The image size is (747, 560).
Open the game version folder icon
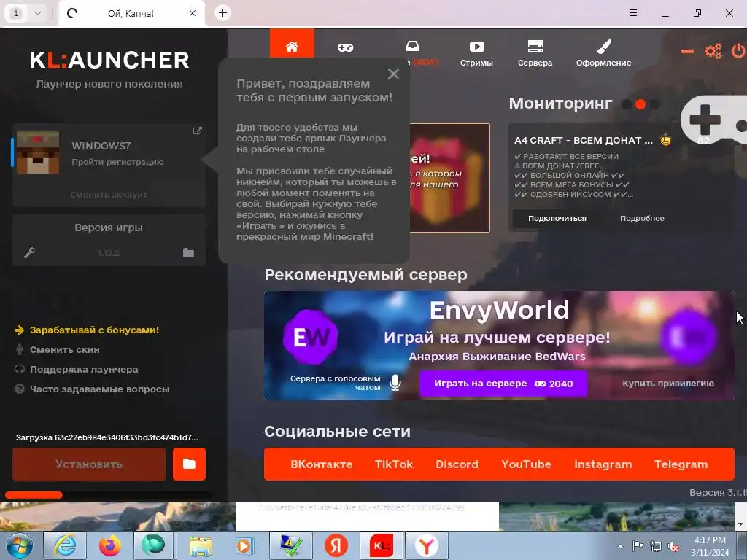(189, 252)
